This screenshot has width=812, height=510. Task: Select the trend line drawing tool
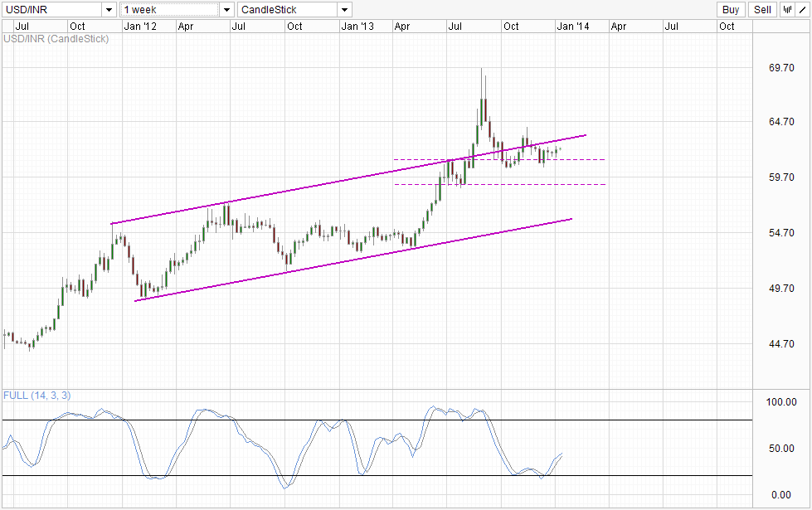click(x=803, y=9)
